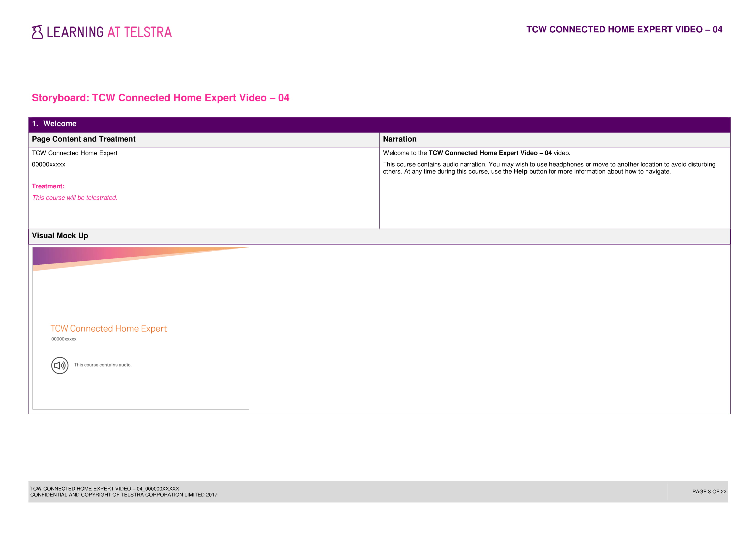Click the 'LEARNING AT TELSTRA' header text

click(109, 32)
